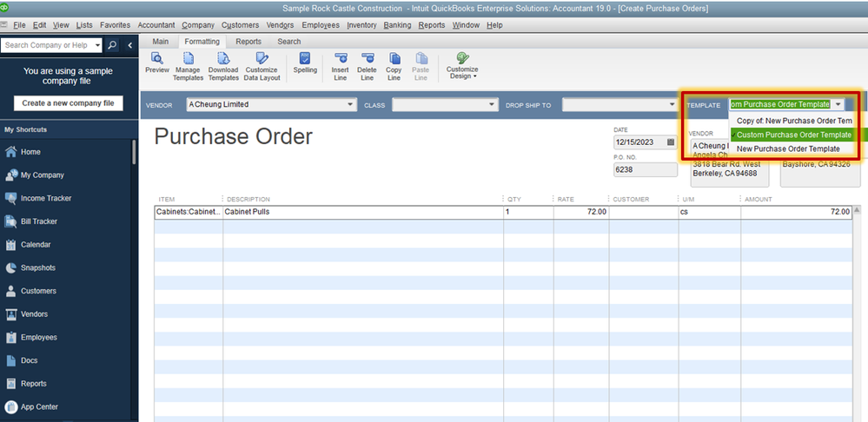Run the Spelling check
Viewport: 868px width, 422px height.
click(x=305, y=63)
